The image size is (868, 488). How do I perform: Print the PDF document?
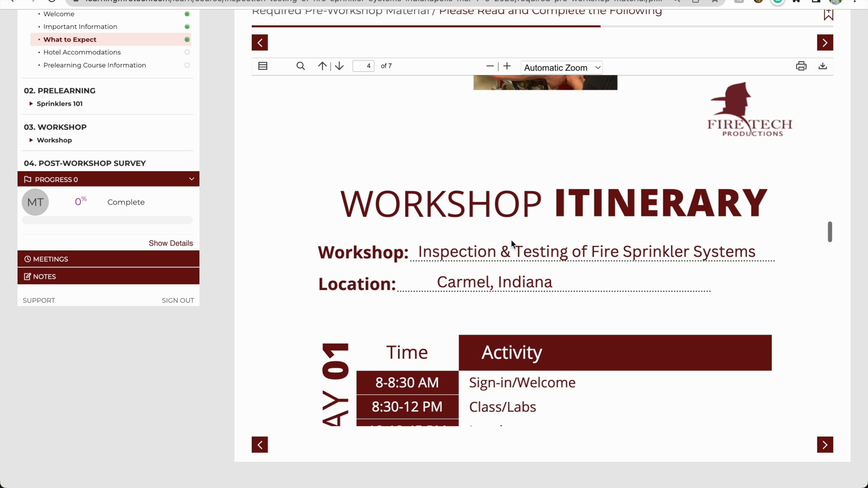[x=801, y=66]
